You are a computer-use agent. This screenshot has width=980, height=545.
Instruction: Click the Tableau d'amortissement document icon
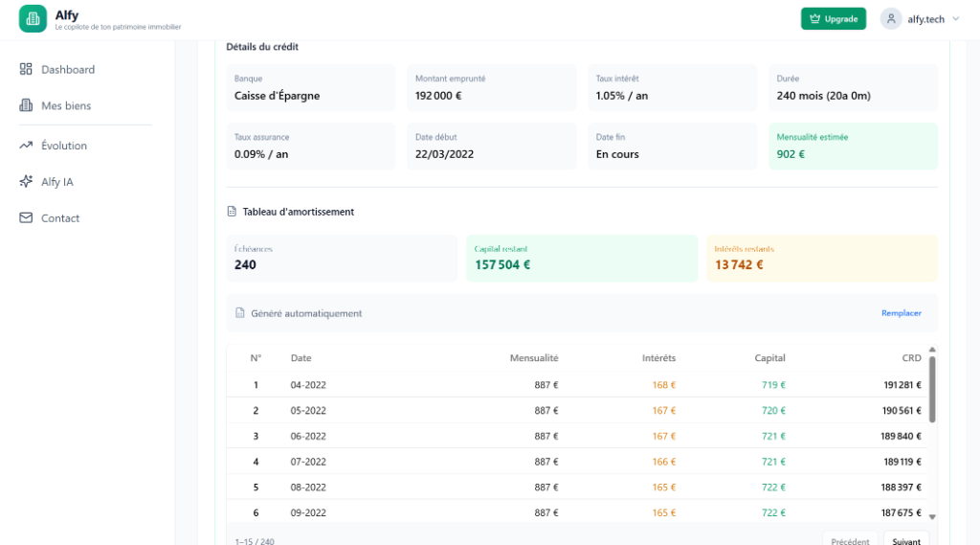coord(232,212)
